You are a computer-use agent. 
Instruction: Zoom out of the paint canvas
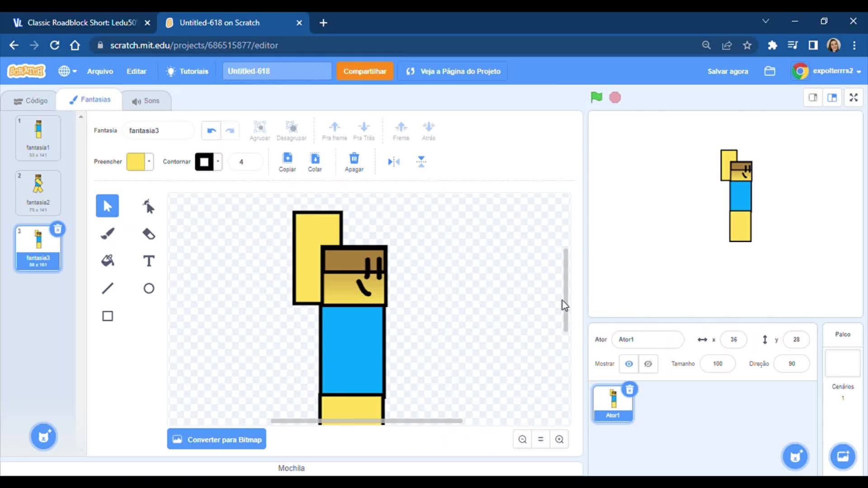[x=523, y=439]
